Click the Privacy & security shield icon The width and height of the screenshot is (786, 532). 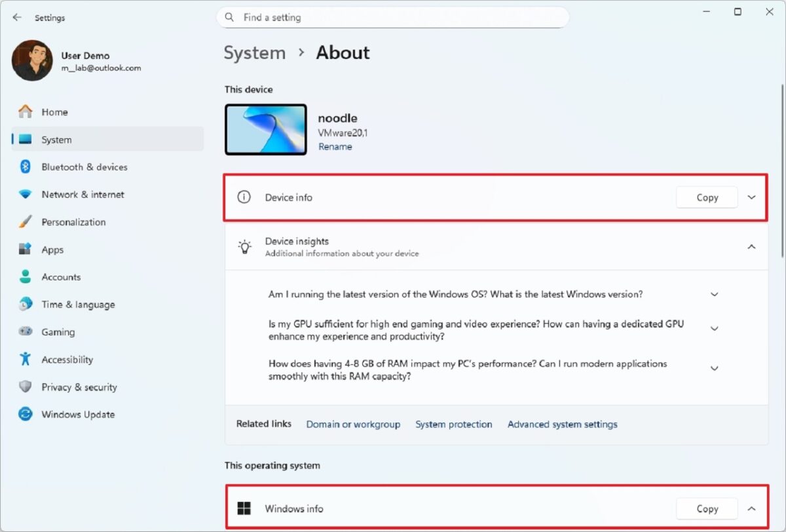(x=26, y=387)
